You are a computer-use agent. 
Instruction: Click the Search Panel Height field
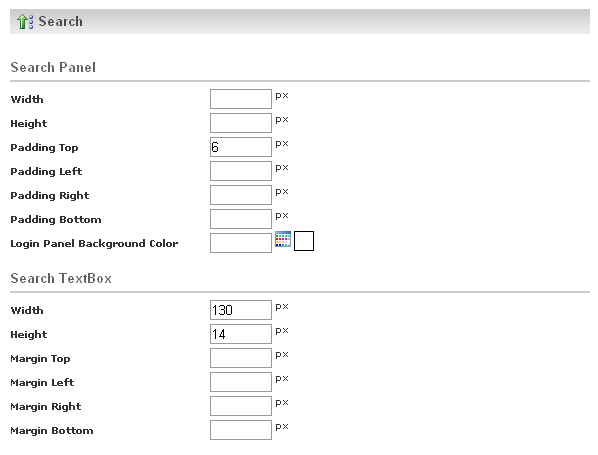241,123
